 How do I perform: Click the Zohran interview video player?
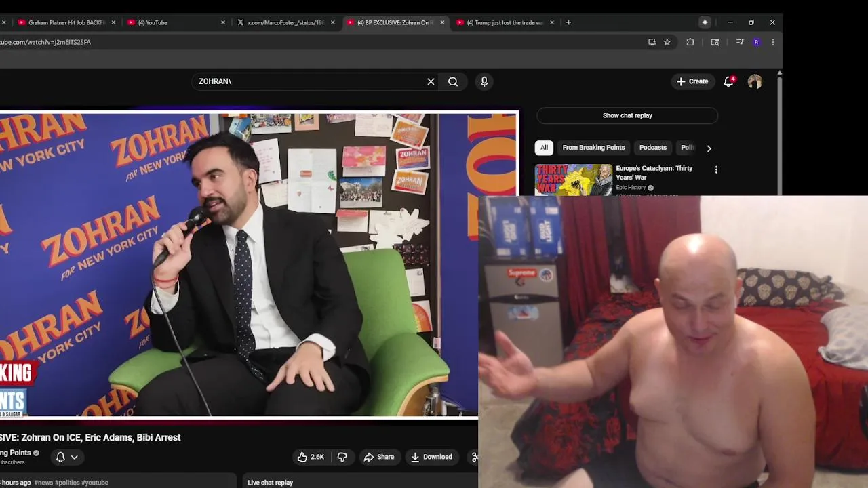click(x=259, y=264)
